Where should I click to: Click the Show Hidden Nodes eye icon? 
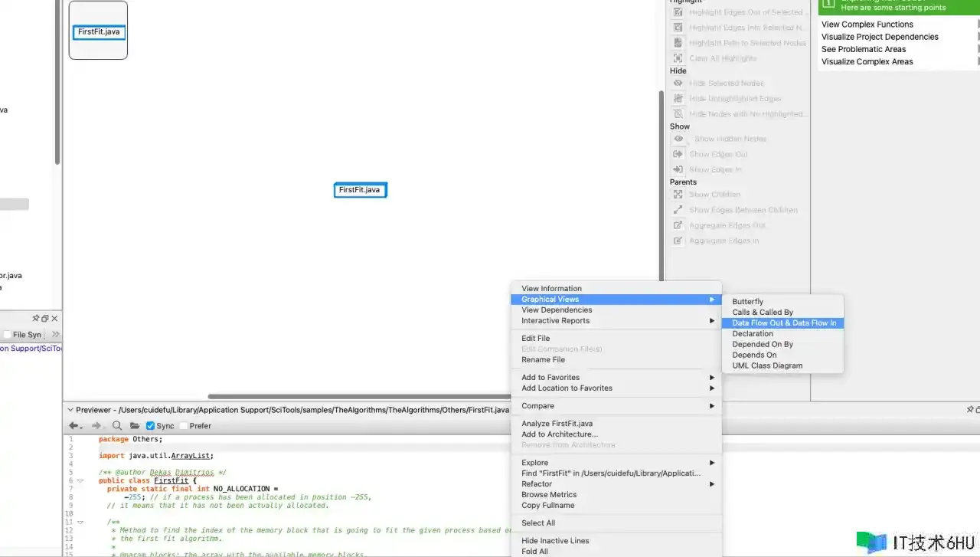click(x=678, y=139)
